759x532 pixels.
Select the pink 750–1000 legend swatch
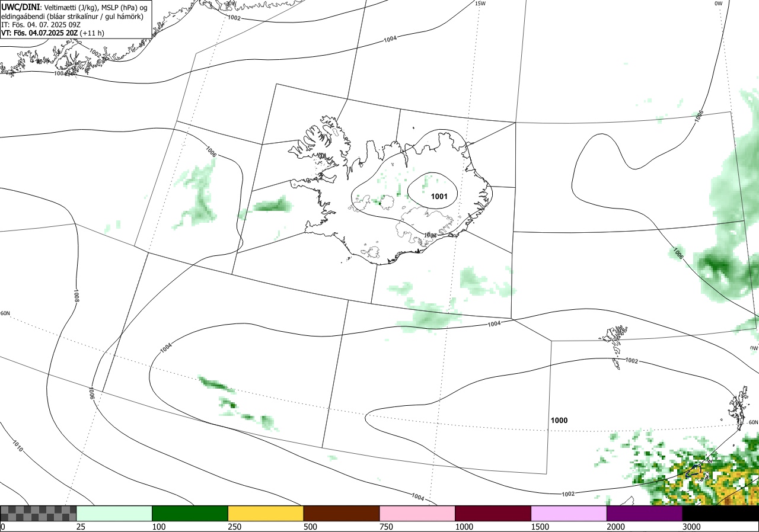coord(417,513)
